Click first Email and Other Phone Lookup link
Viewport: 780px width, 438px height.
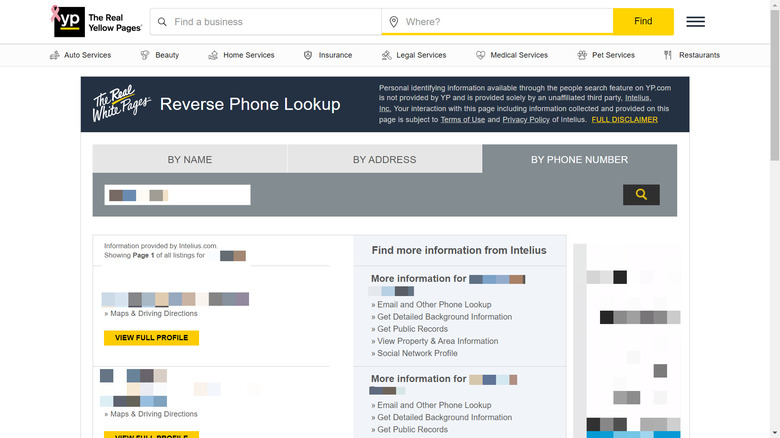[x=434, y=304]
